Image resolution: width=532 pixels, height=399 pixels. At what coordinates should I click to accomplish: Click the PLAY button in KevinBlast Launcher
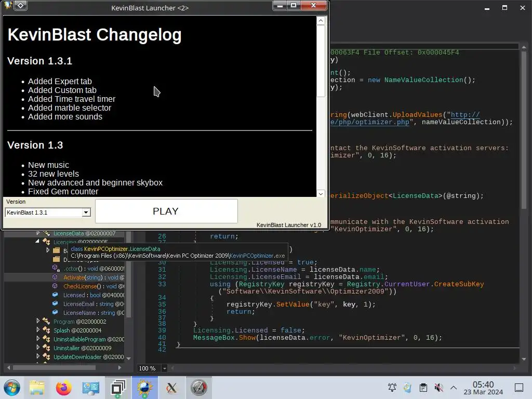click(x=166, y=211)
